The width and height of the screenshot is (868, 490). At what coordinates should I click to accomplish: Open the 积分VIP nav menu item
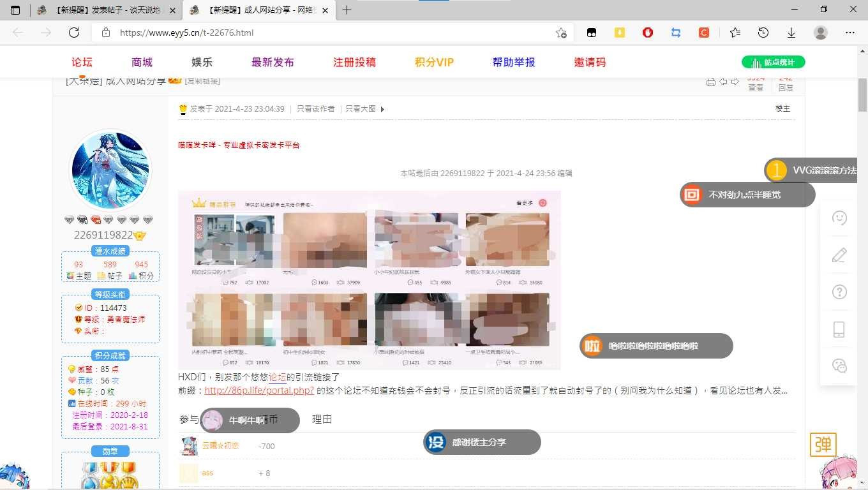434,62
